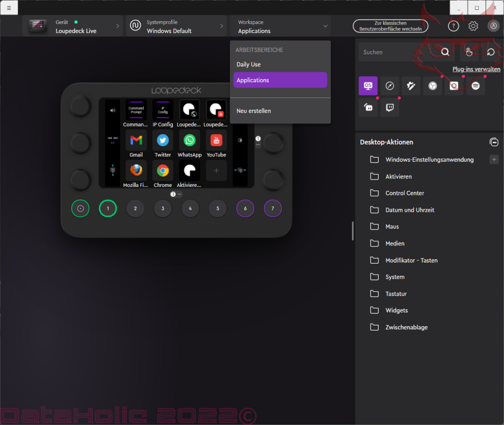Select round button 5 on device
The width and height of the screenshot is (504, 425).
[x=218, y=209]
